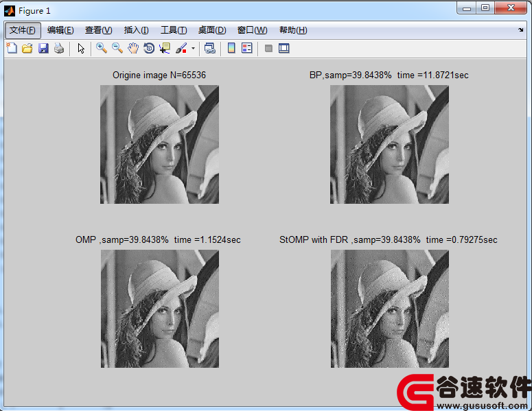Dock the figure using the small arrow
Viewport: 532px width, 411px height.
521,30
